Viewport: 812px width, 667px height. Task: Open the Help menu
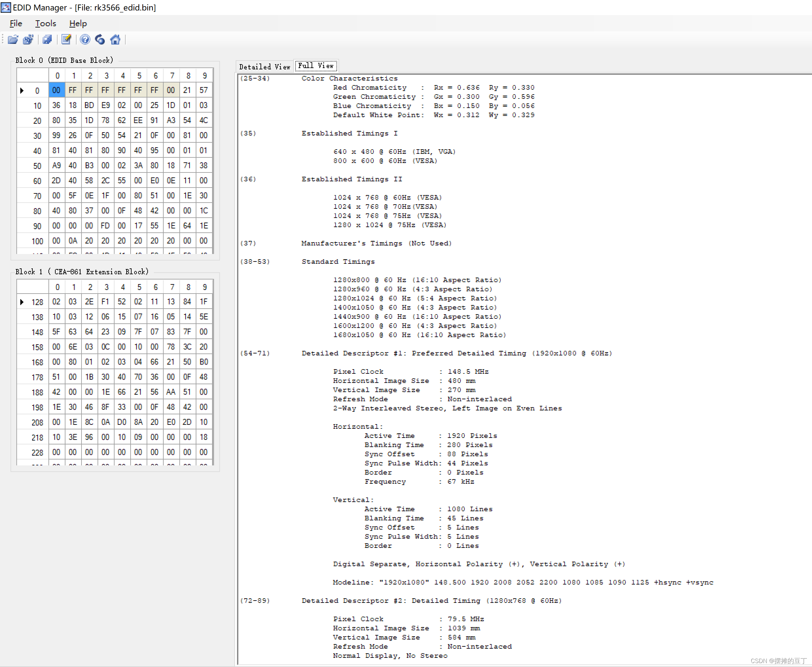tap(78, 24)
